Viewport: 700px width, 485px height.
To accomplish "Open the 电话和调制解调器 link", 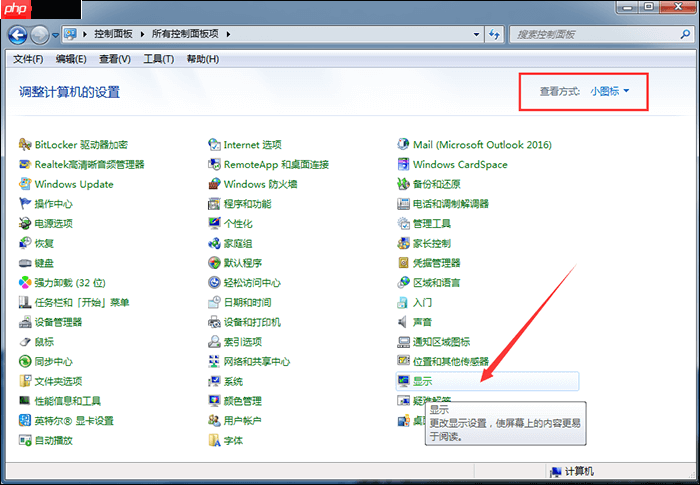I will point(451,204).
